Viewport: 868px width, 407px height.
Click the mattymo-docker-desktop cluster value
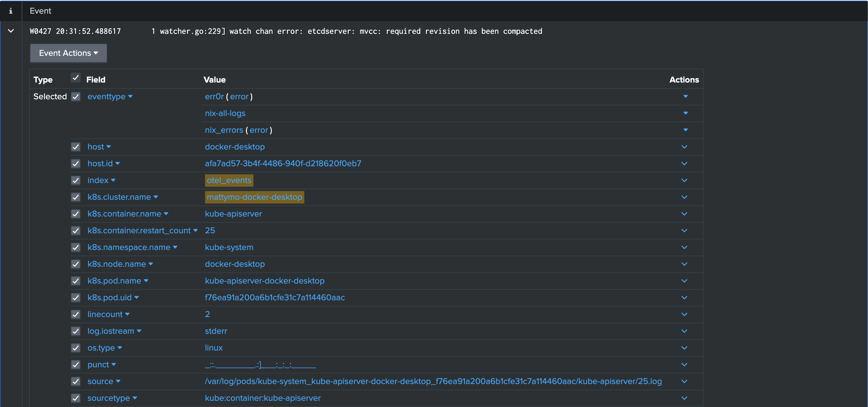pyautogui.click(x=254, y=197)
